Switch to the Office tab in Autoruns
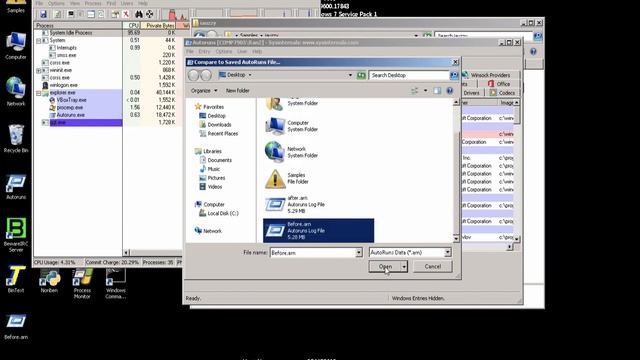640x360 pixels. [498, 84]
